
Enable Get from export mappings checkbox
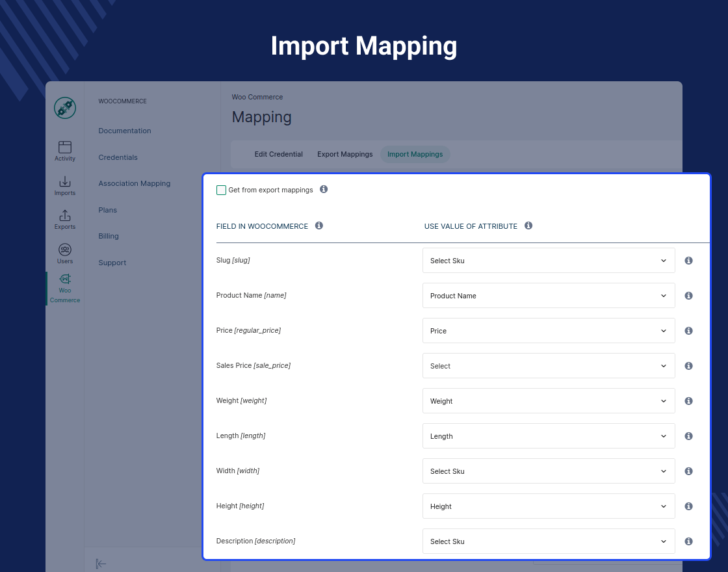(222, 190)
